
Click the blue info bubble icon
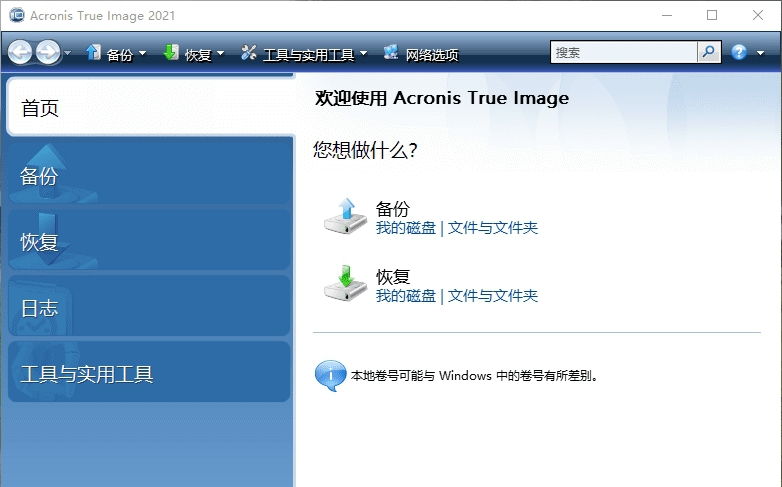(330, 375)
